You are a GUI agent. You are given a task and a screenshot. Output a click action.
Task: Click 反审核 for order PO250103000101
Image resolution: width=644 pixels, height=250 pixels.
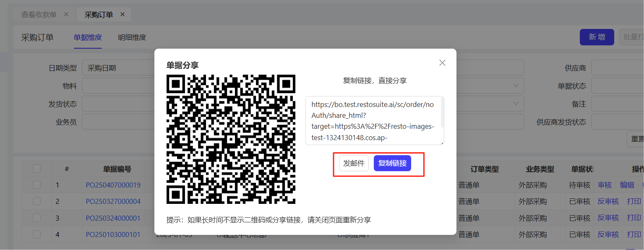[608, 234]
